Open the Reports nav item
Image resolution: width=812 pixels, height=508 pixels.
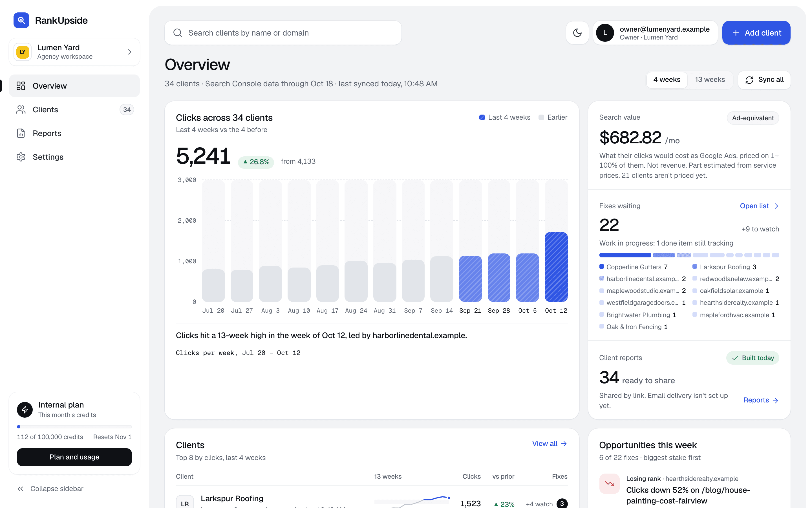pos(74,133)
